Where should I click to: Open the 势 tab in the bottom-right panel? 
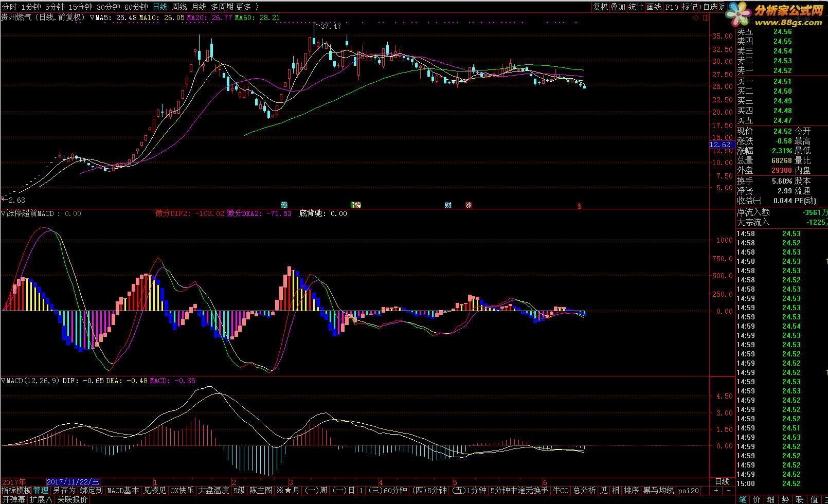[785, 499]
